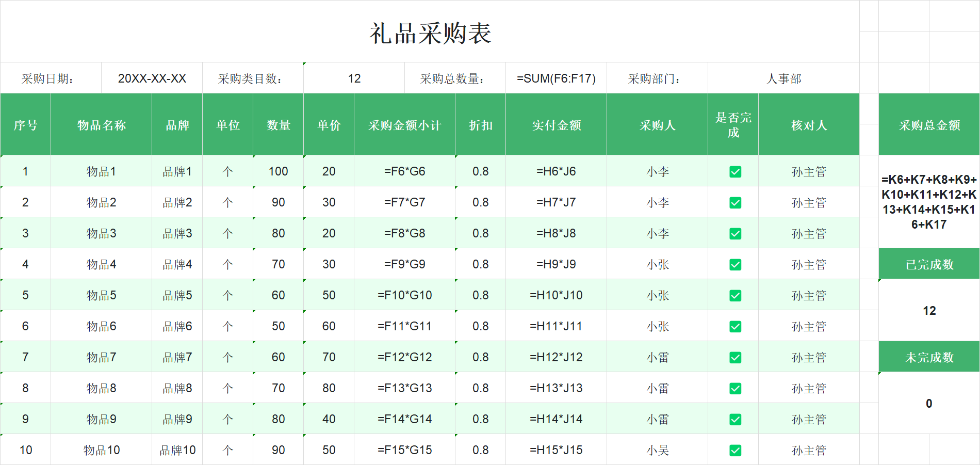Image resolution: width=980 pixels, height=465 pixels.
Task: Toggle the completion checkbox on row 物品10
Action: click(x=734, y=450)
